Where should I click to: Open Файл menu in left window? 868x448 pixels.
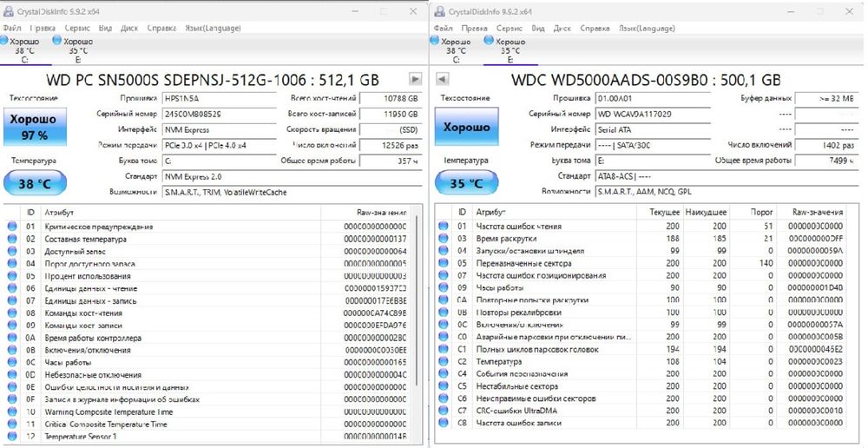click(x=12, y=28)
